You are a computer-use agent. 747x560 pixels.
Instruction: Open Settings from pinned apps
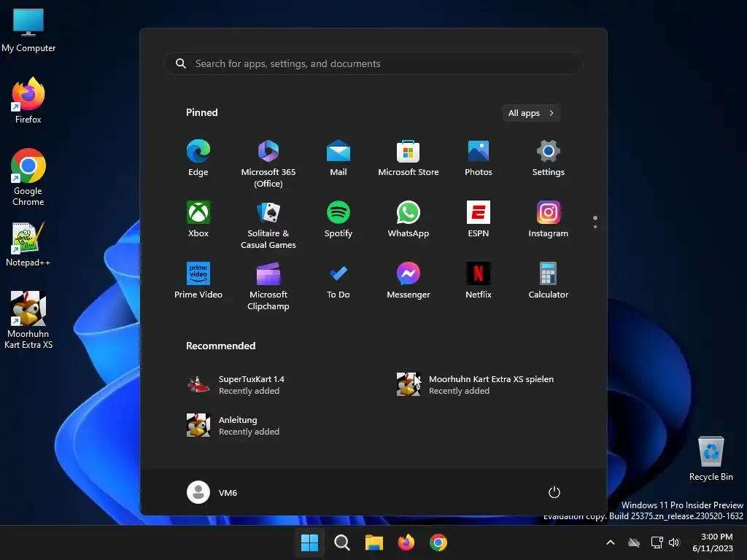coord(549,158)
